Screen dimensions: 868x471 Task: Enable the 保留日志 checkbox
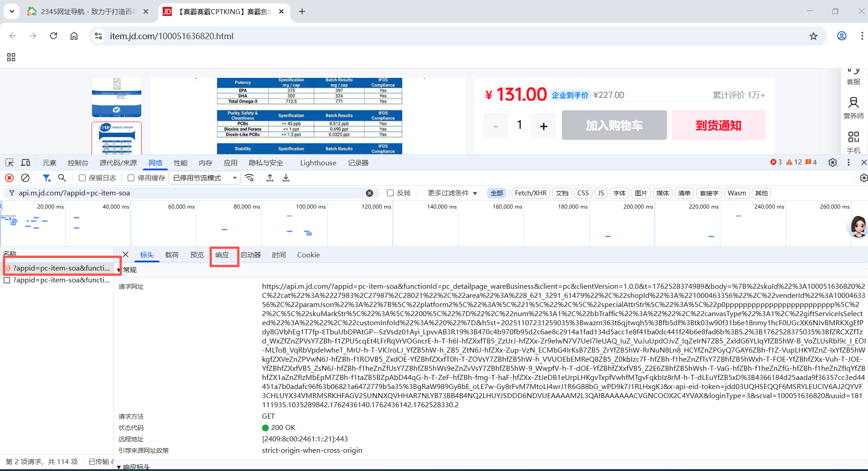82,178
